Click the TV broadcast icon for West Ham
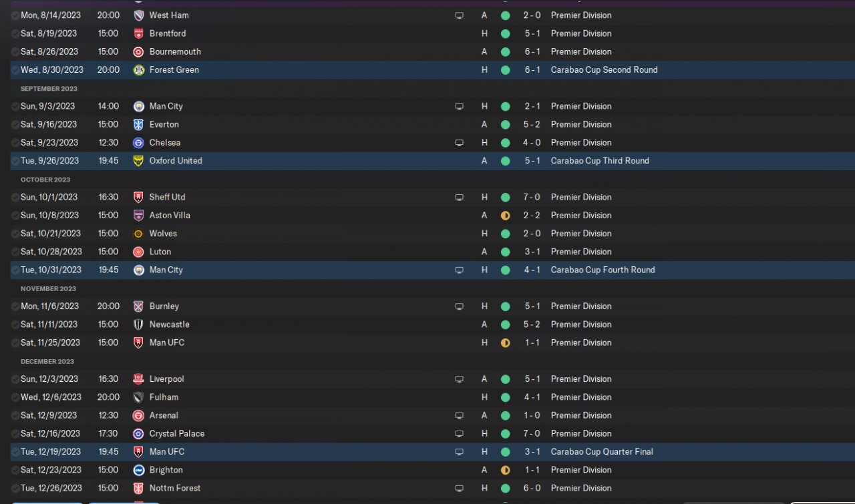This screenshot has width=855, height=504. pos(459,15)
